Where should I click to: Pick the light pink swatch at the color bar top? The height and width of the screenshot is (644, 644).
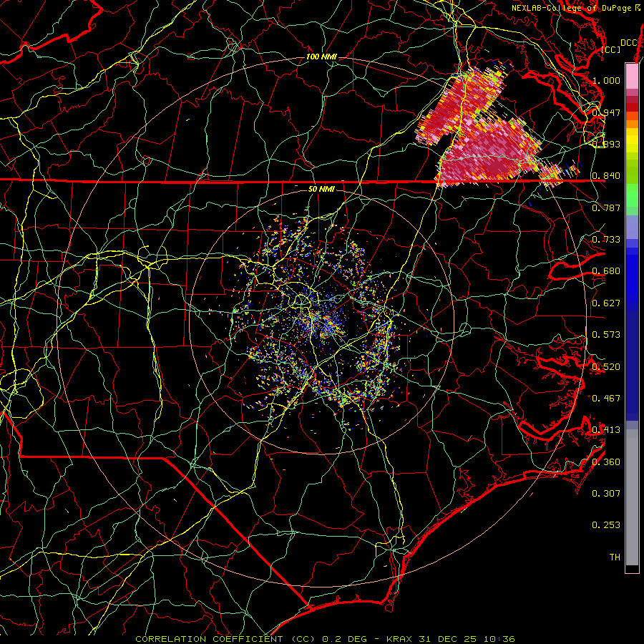(x=632, y=76)
